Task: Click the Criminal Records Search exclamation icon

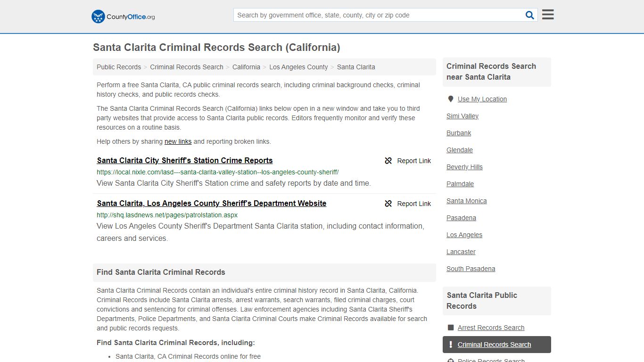Action: 451,345
